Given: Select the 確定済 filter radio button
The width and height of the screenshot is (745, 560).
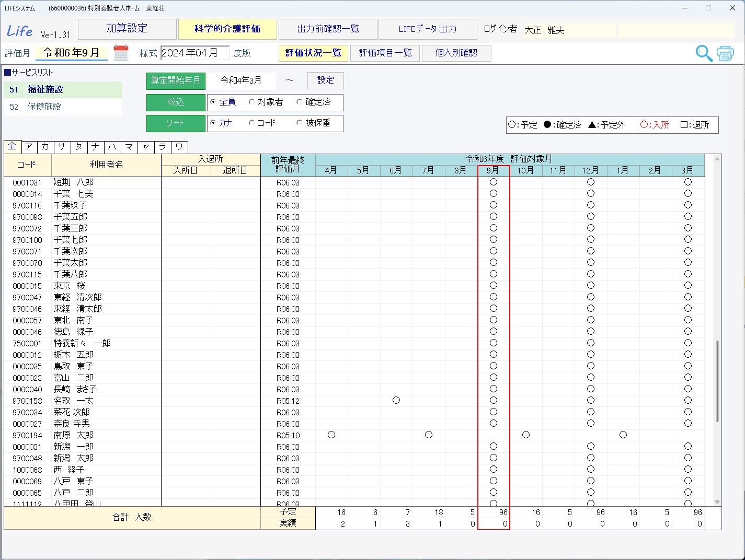Looking at the screenshot, I should point(299,102).
